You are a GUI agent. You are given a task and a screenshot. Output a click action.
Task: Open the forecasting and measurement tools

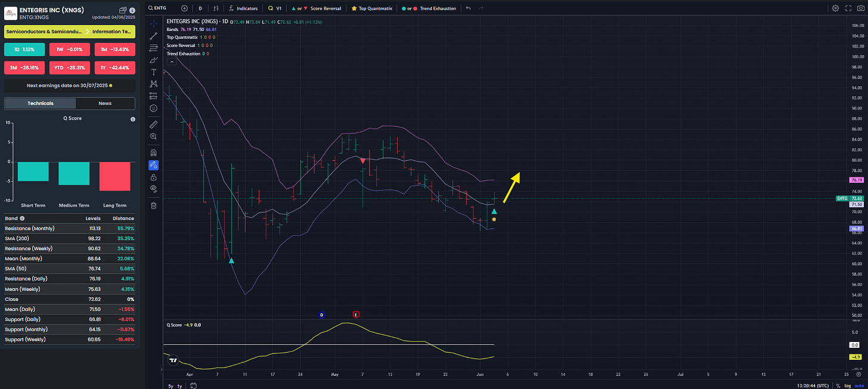[x=154, y=96]
